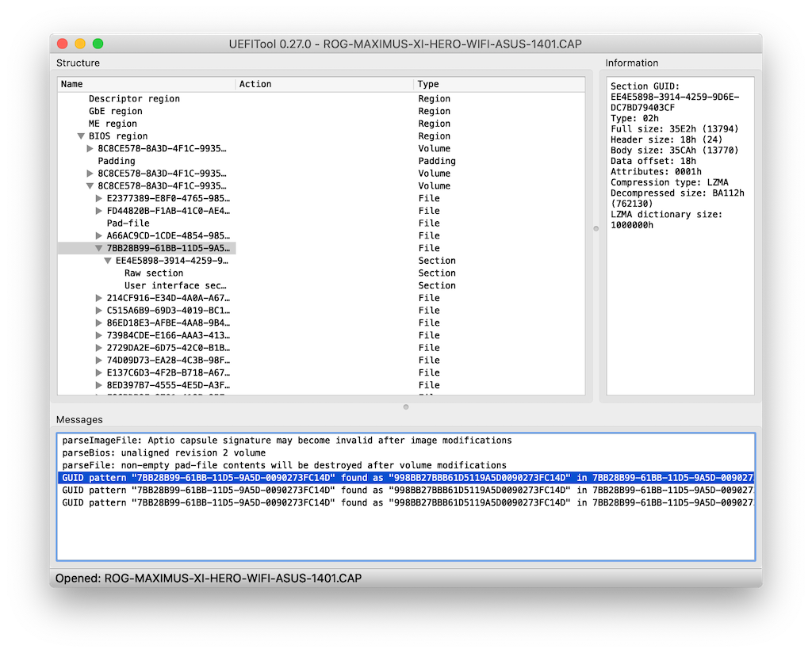This screenshot has width=812, height=653.
Task: Zoom the window with the green button
Action: tap(98, 44)
